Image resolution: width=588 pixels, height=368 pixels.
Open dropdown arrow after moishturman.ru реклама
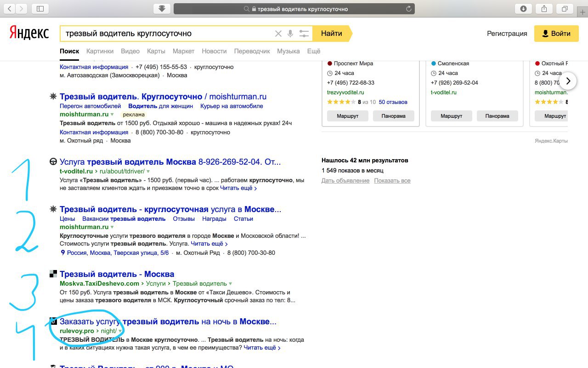pos(112,115)
